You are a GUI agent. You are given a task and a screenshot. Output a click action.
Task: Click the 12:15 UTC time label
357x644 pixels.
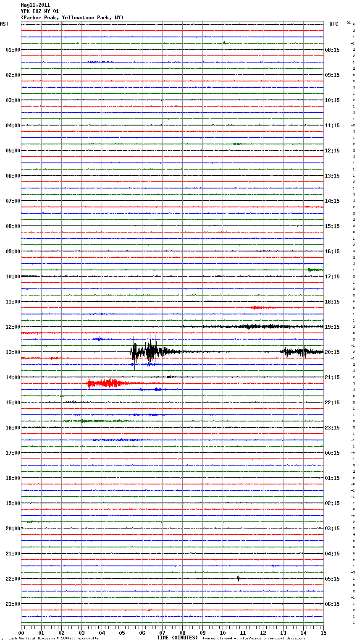point(332,151)
